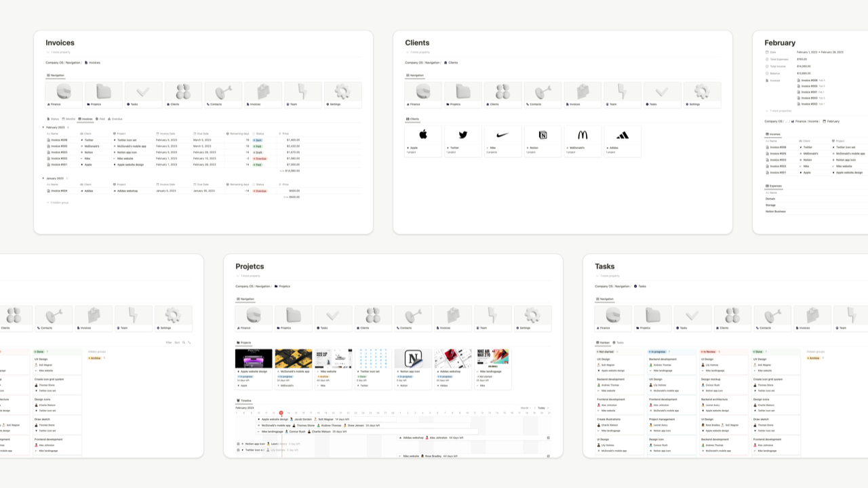Collapse the February 2023 invoice group

pos(42,127)
